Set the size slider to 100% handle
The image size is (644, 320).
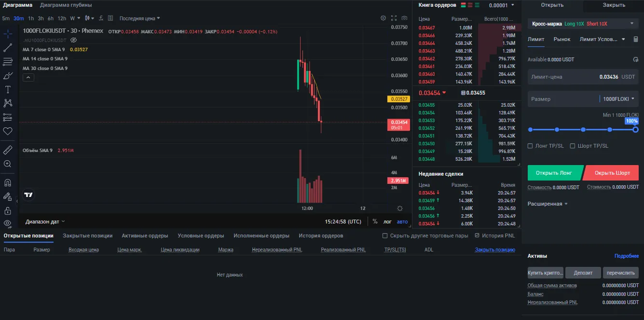click(635, 129)
